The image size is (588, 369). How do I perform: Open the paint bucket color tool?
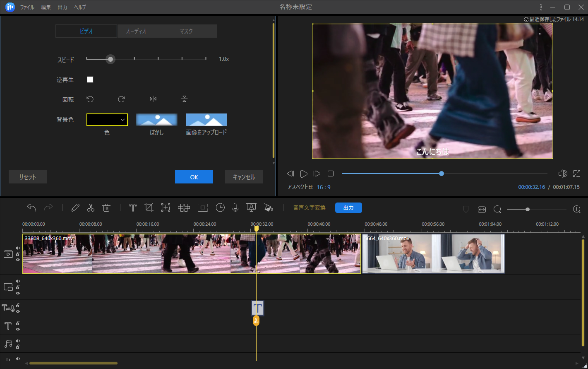click(269, 207)
